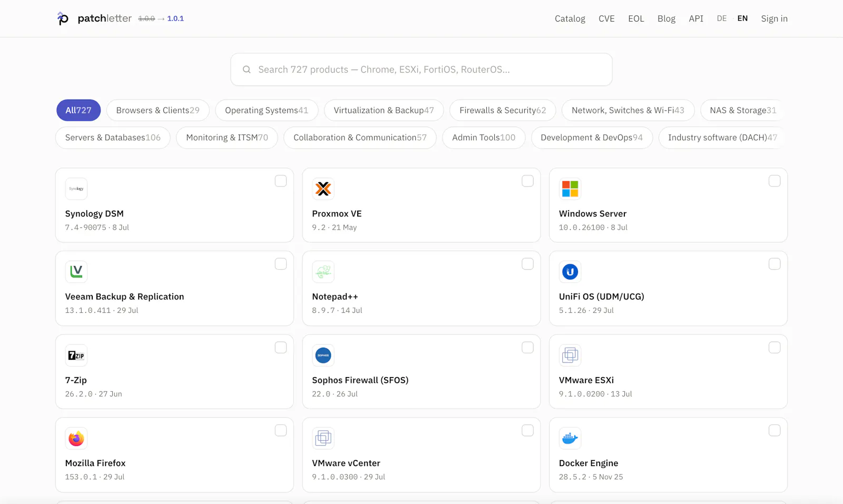843x504 pixels.
Task: Open the UniFi OS logo icon
Action: pos(570,272)
